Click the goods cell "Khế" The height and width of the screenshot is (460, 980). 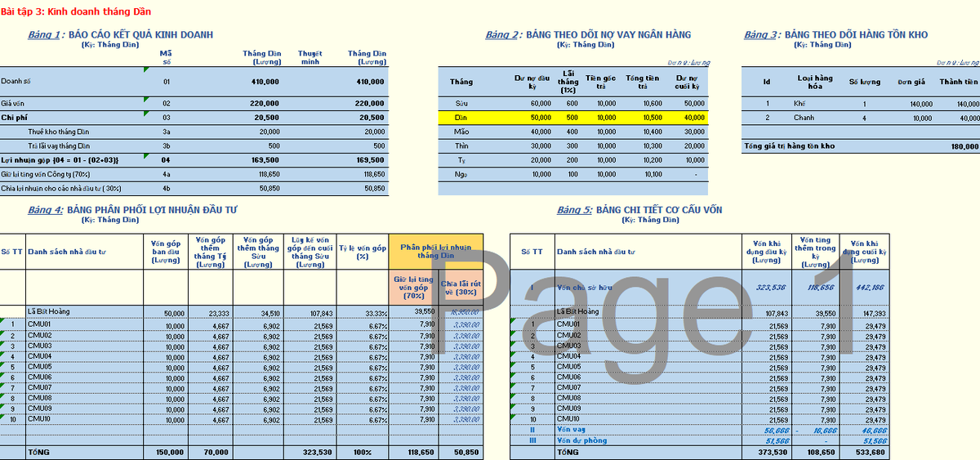click(x=800, y=104)
